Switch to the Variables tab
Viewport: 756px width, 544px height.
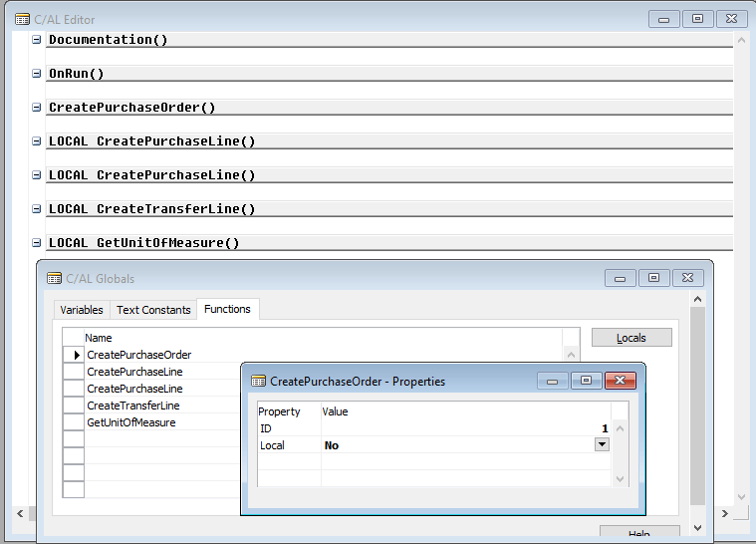[81, 310]
